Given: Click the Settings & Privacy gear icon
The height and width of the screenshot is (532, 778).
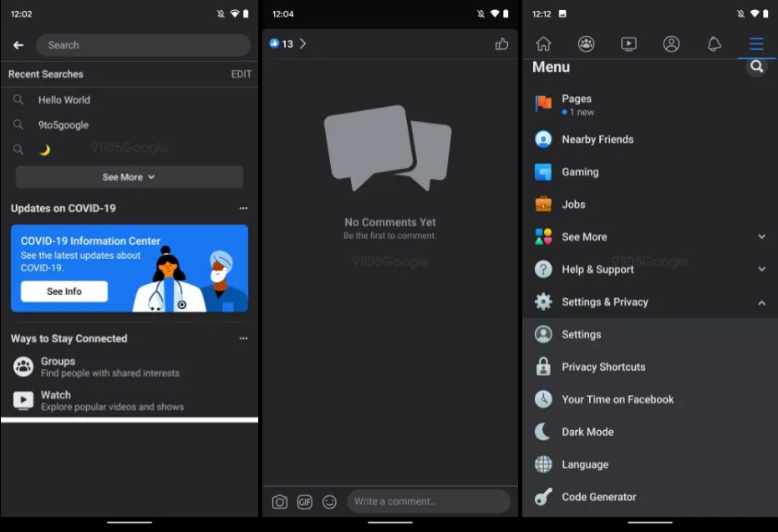Looking at the screenshot, I should 543,302.
